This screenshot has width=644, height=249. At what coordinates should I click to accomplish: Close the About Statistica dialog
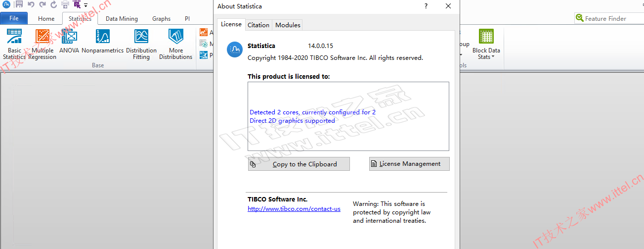click(x=448, y=6)
